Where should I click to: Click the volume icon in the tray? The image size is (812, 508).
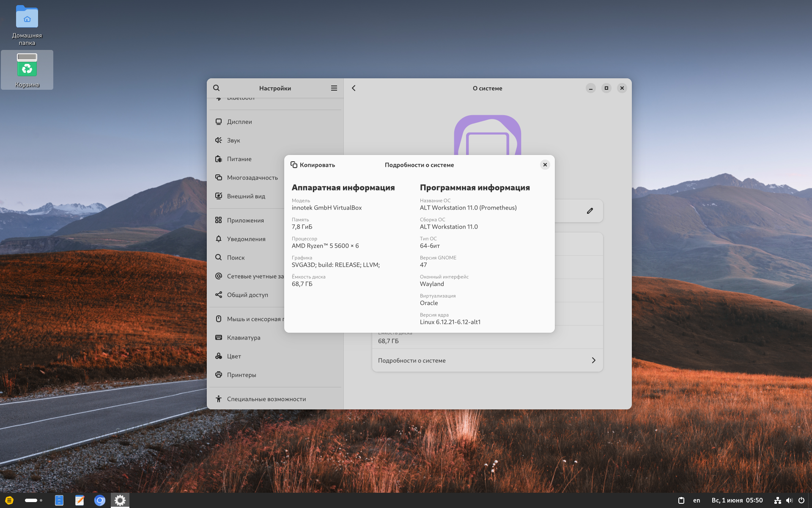coord(789,500)
